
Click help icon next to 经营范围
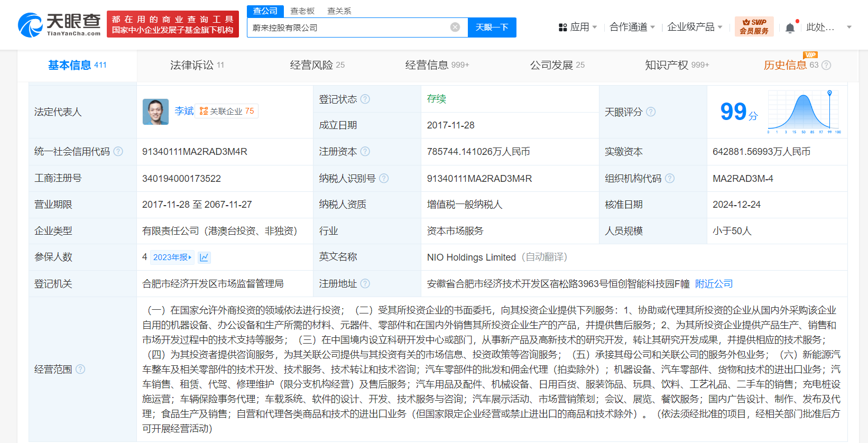(80, 369)
